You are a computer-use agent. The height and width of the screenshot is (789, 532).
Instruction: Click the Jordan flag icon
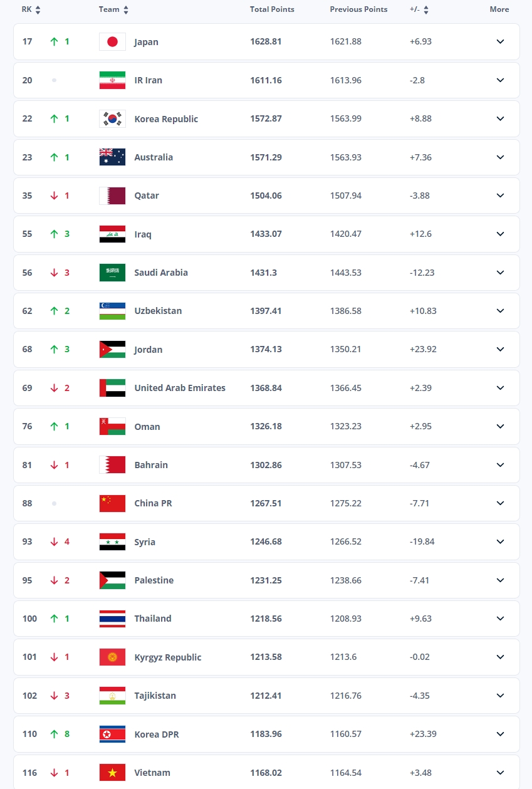click(x=112, y=350)
